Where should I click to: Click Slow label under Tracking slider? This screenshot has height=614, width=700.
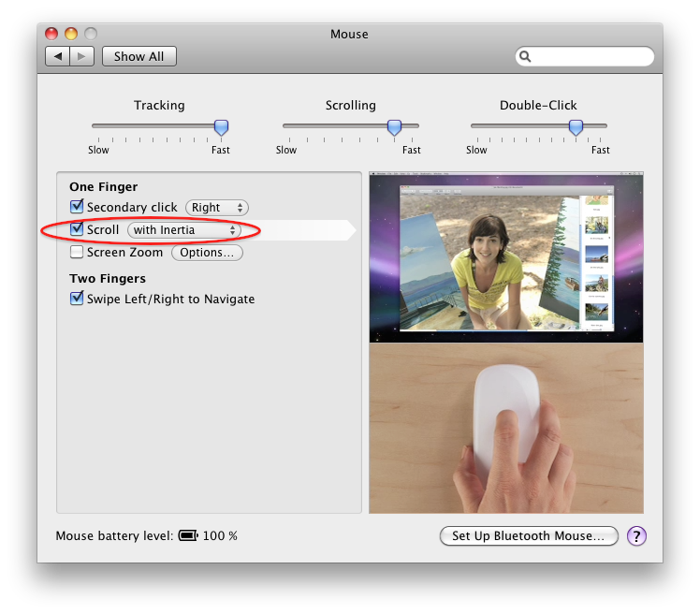coord(98,150)
